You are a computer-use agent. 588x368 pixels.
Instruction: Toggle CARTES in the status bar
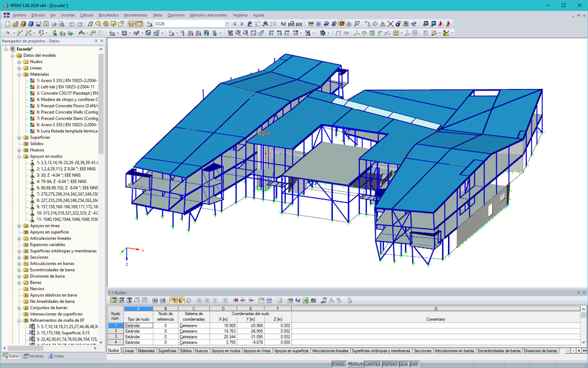pyautogui.click(x=373, y=363)
